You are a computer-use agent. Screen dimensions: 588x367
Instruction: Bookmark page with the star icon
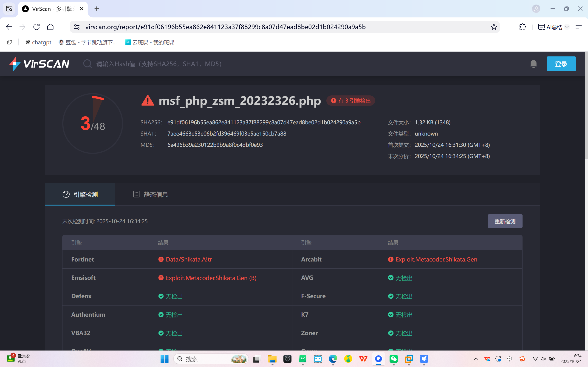494,27
